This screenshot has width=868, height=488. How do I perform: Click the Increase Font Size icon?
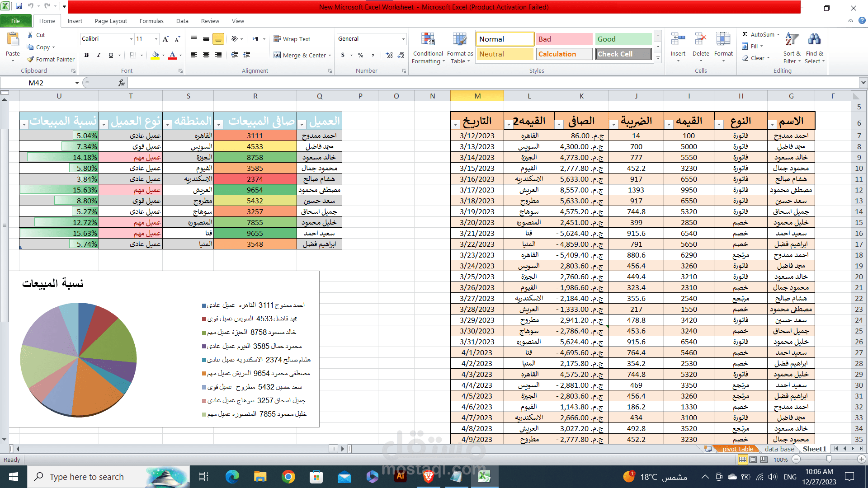click(x=166, y=39)
